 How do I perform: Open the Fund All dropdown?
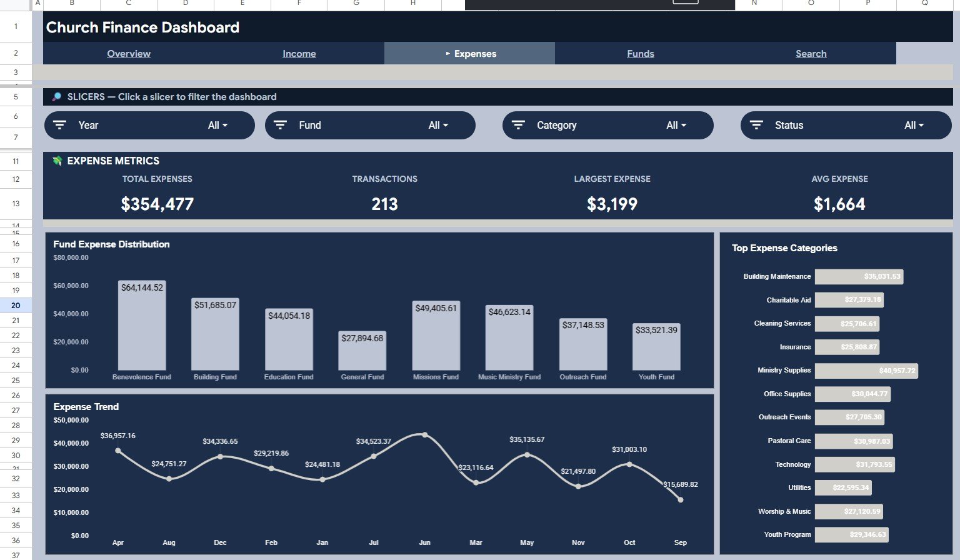click(x=438, y=125)
